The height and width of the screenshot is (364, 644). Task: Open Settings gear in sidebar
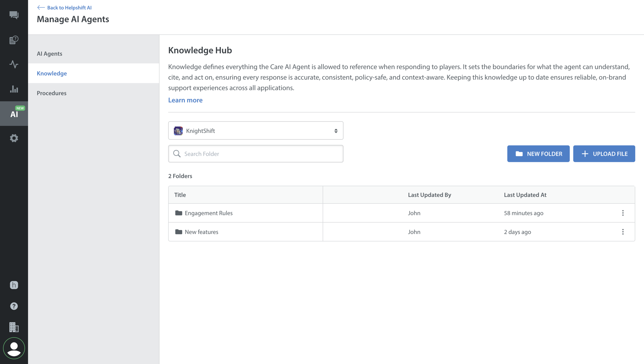(14, 138)
